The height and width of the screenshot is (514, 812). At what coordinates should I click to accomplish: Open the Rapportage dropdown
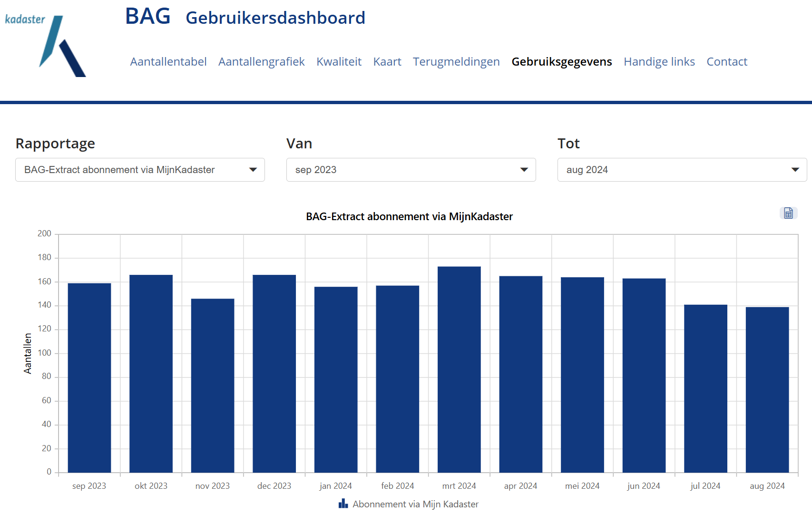tap(139, 170)
